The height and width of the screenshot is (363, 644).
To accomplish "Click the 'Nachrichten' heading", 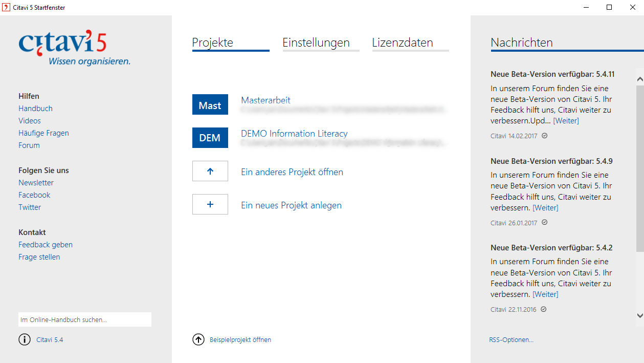I will pyautogui.click(x=522, y=42).
